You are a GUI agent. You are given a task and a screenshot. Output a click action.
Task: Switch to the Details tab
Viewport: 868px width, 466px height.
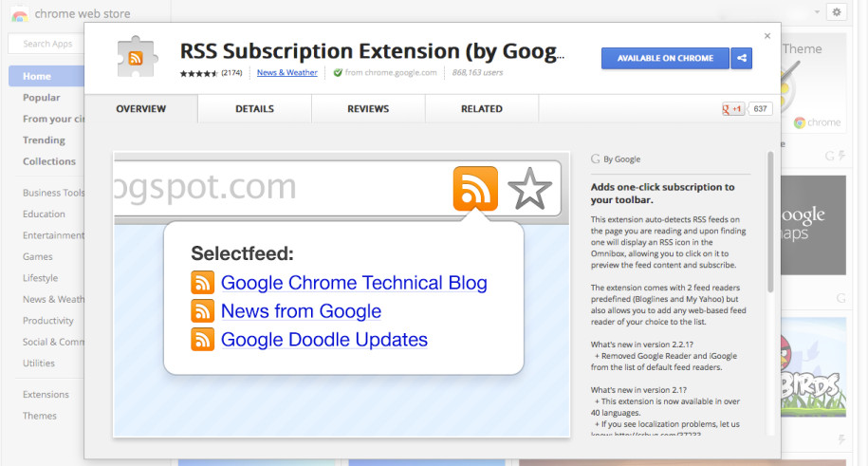click(x=254, y=109)
